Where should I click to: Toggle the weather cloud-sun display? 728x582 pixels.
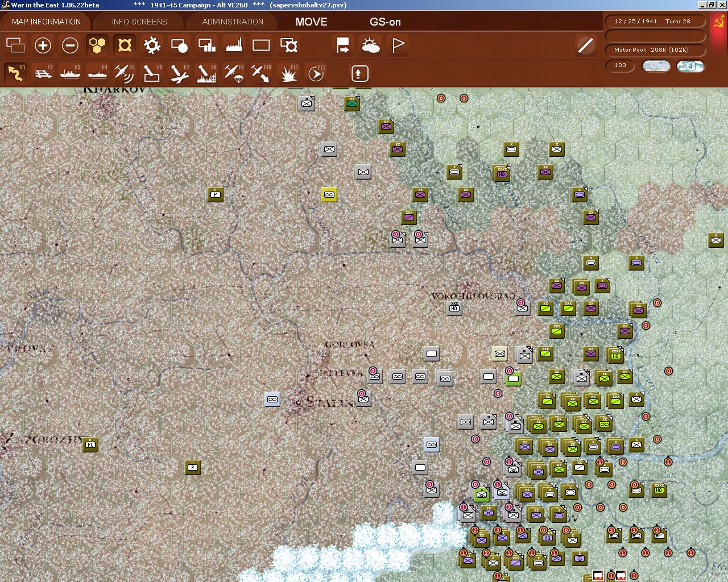(x=371, y=45)
